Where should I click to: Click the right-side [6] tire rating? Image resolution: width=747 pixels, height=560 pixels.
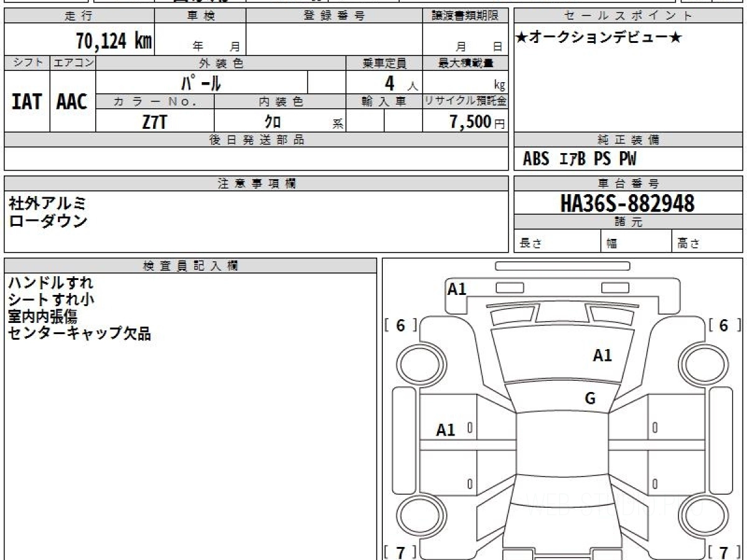click(724, 325)
